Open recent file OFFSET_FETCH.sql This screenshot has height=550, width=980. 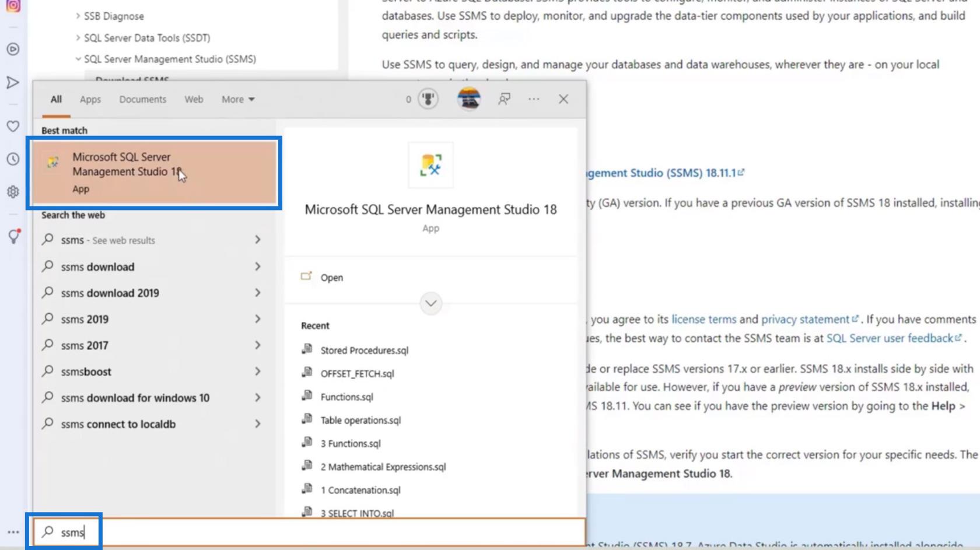(357, 373)
